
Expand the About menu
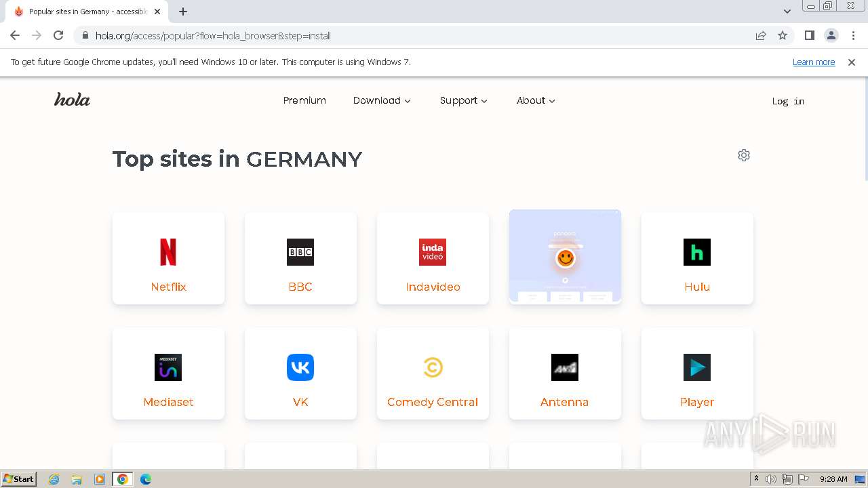536,100
